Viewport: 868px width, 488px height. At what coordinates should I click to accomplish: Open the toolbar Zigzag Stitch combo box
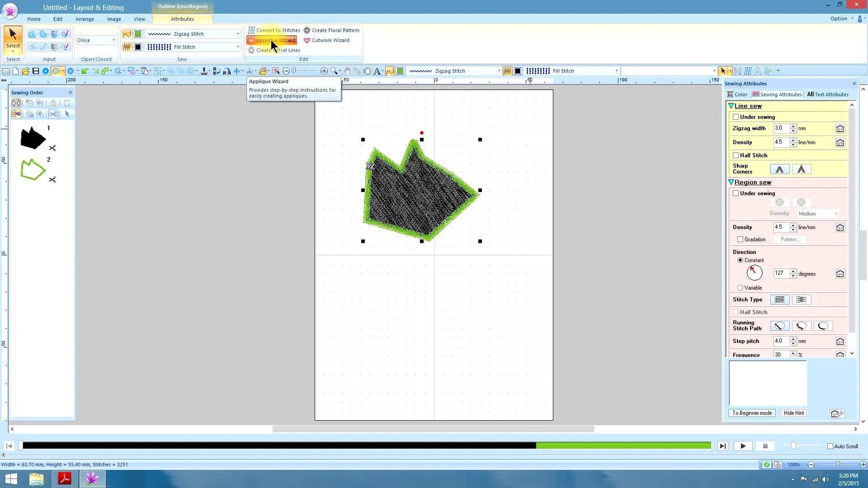point(454,71)
